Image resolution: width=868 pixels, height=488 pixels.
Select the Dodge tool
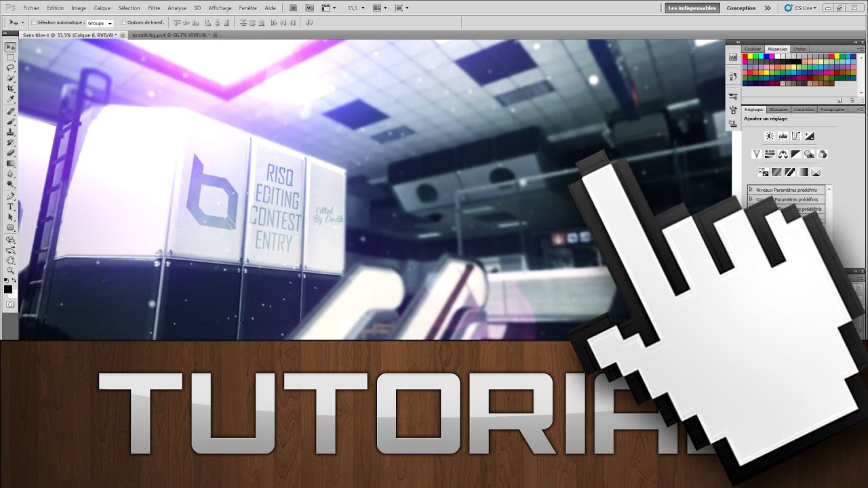(x=11, y=184)
